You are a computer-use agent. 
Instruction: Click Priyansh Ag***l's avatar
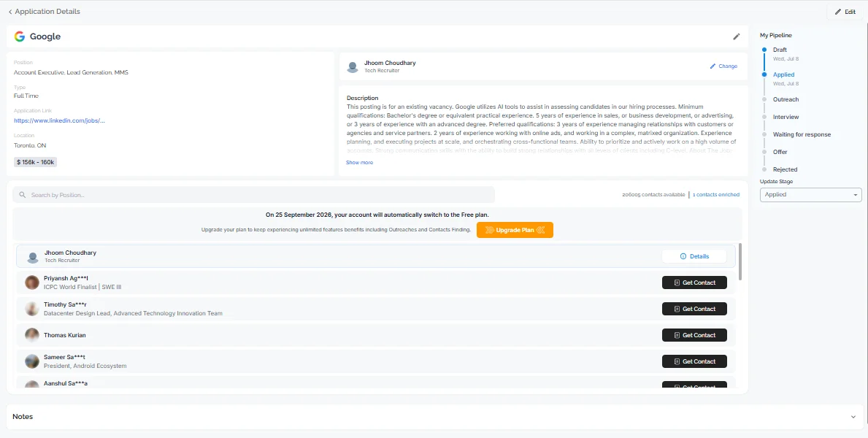coord(32,283)
